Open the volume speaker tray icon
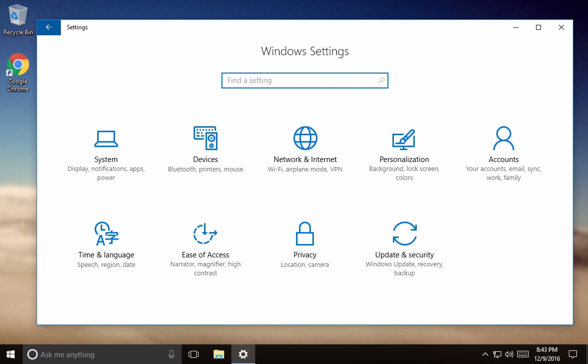Screen dimensions: 588x364 point(509,354)
